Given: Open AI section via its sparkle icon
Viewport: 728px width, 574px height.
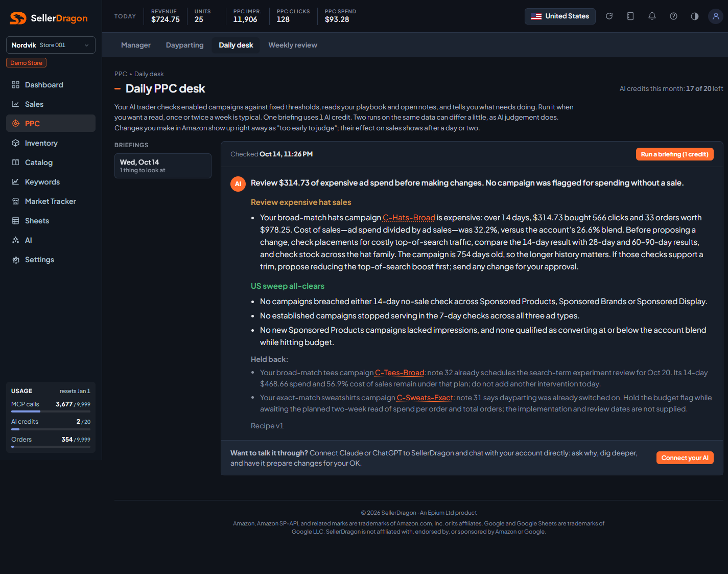Looking at the screenshot, I should (x=16, y=240).
